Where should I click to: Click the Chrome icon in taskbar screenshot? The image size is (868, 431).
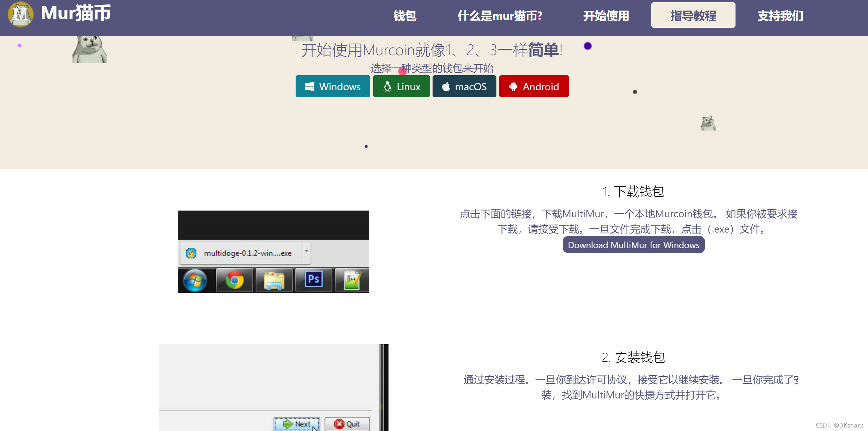click(235, 280)
